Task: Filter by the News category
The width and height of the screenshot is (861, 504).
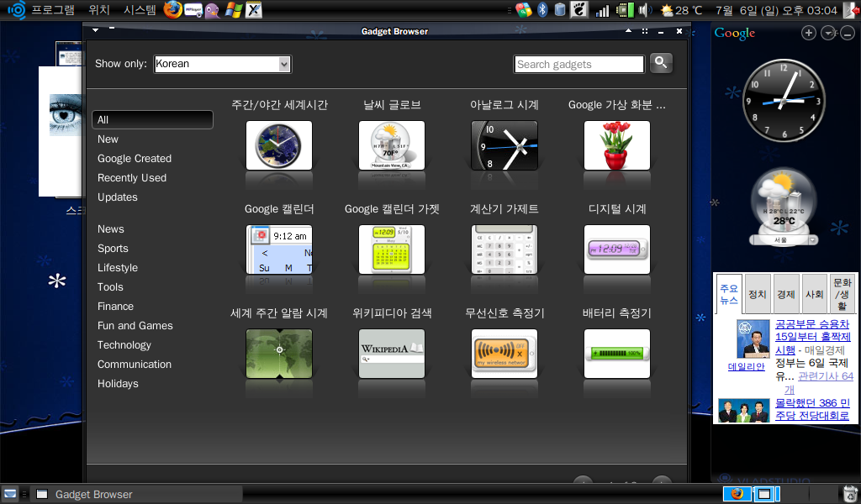Action: 111,229
